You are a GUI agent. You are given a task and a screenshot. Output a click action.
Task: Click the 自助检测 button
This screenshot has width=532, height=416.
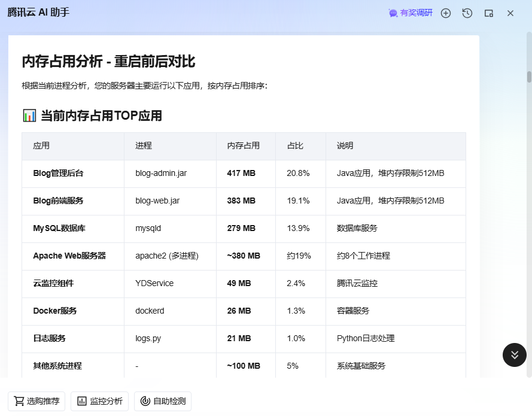coord(163,401)
